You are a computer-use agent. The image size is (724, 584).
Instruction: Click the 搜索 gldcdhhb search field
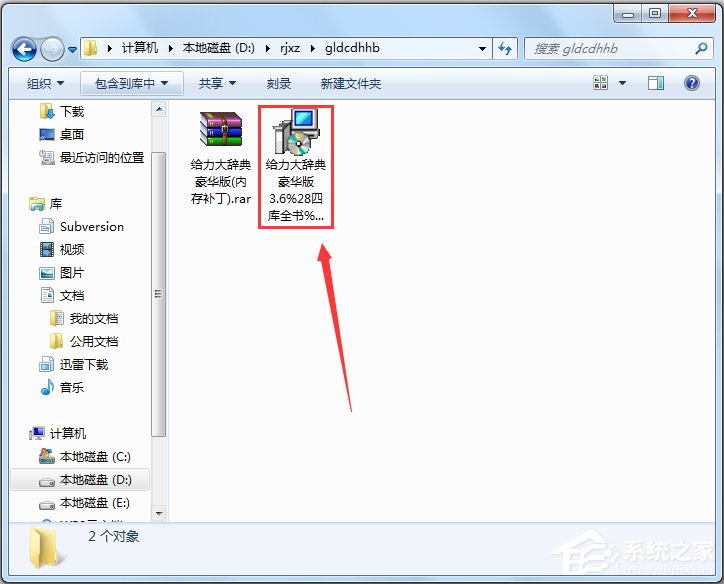coord(620,48)
